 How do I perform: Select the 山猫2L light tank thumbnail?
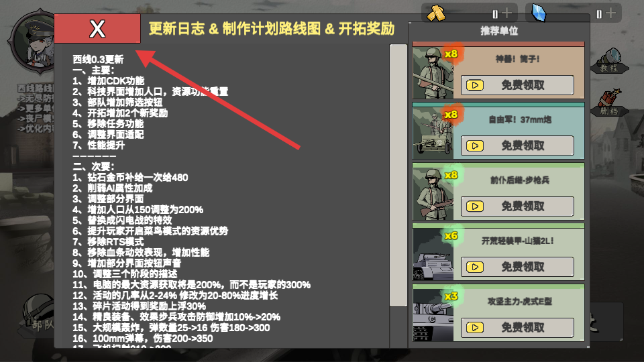pyautogui.click(x=433, y=255)
